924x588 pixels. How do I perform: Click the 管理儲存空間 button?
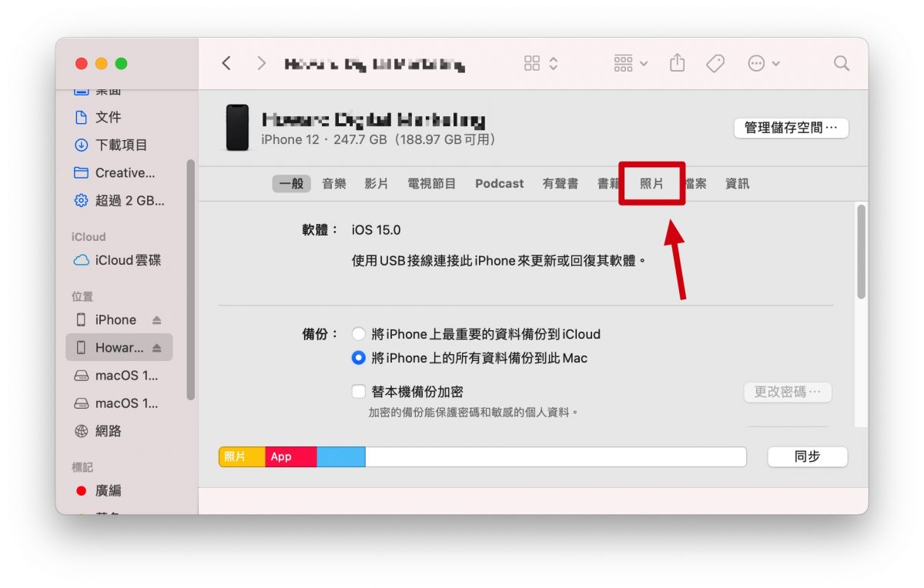791,128
